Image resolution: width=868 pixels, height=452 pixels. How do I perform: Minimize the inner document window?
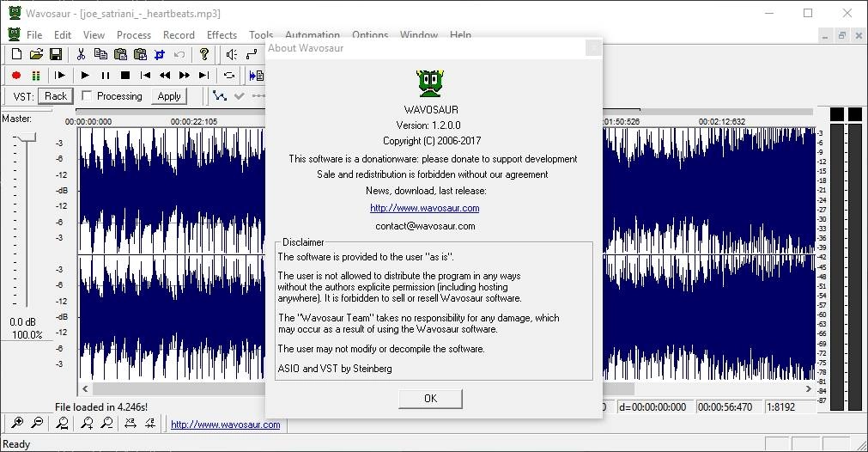click(825, 35)
